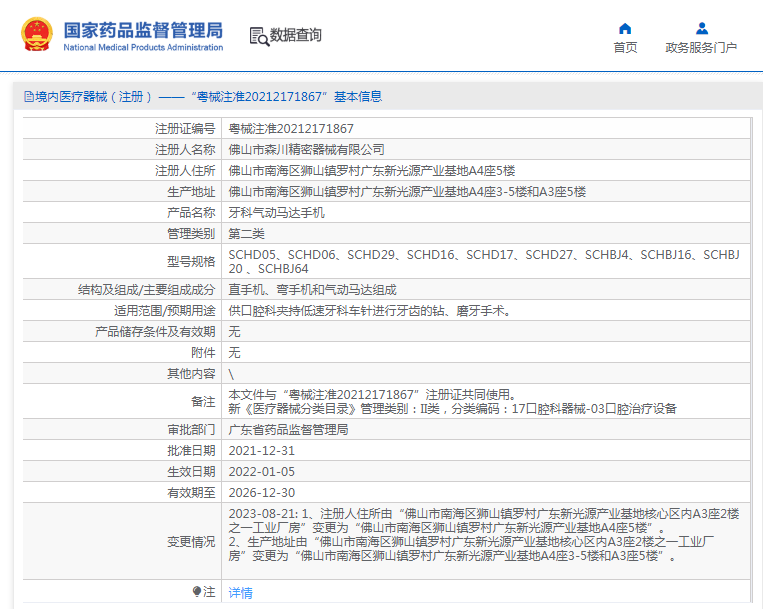Select the model list starting SCHD05
This screenshot has width=763, height=609.
[484, 262]
